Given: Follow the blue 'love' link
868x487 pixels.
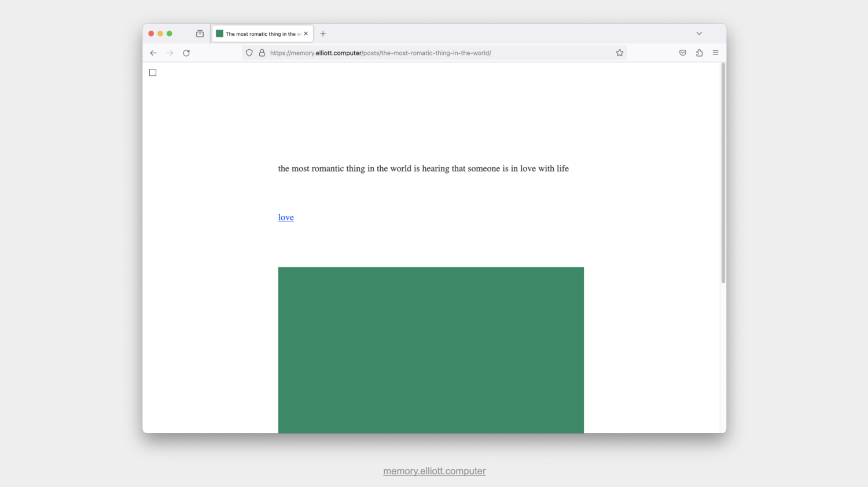Looking at the screenshot, I should [286, 217].
